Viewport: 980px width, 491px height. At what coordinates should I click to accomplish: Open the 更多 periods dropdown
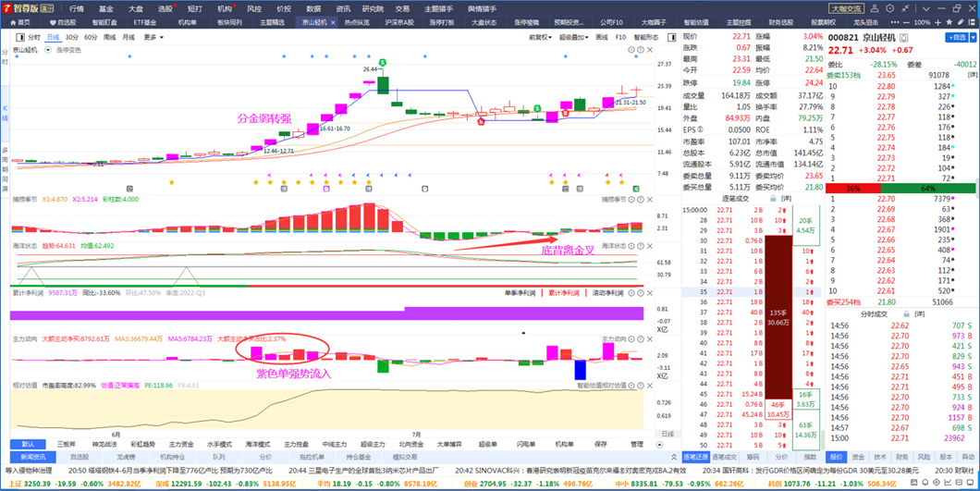coord(153,38)
